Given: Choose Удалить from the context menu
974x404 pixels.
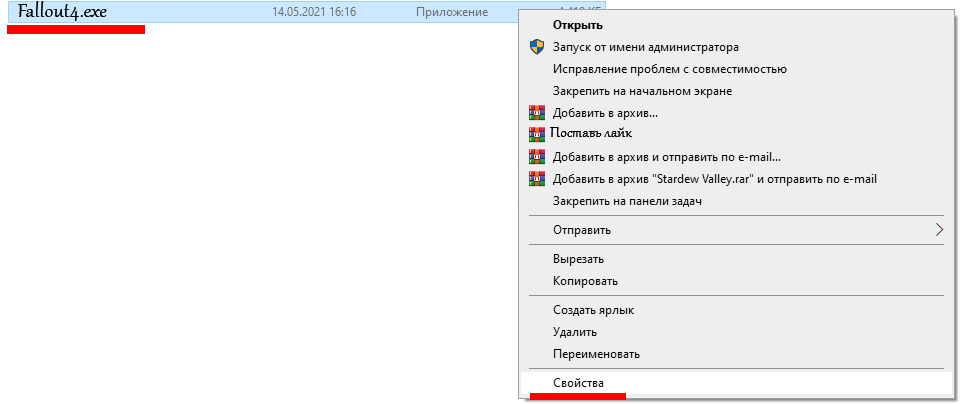Looking at the screenshot, I should (575, 332).
